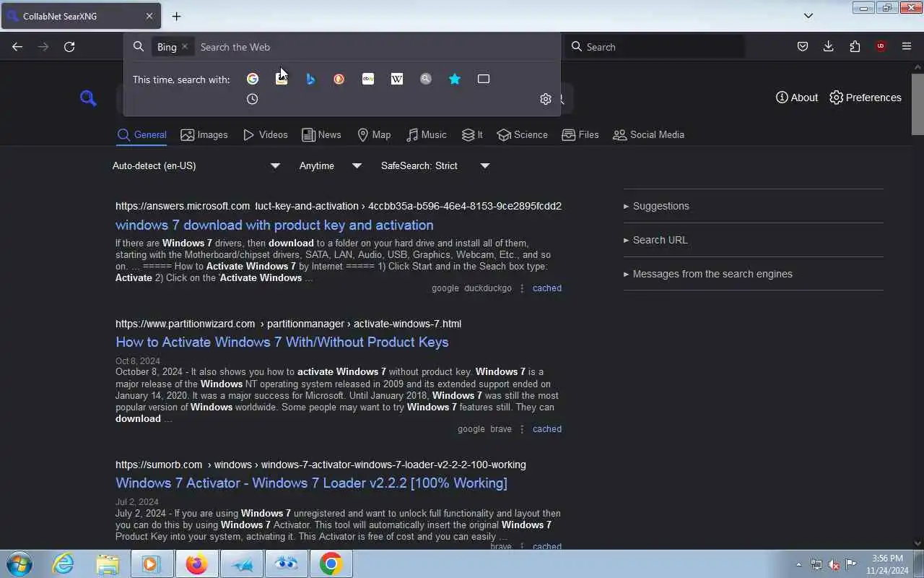Switch to the It category
This screenshot has height=578, width=924.
coord(472,135)
